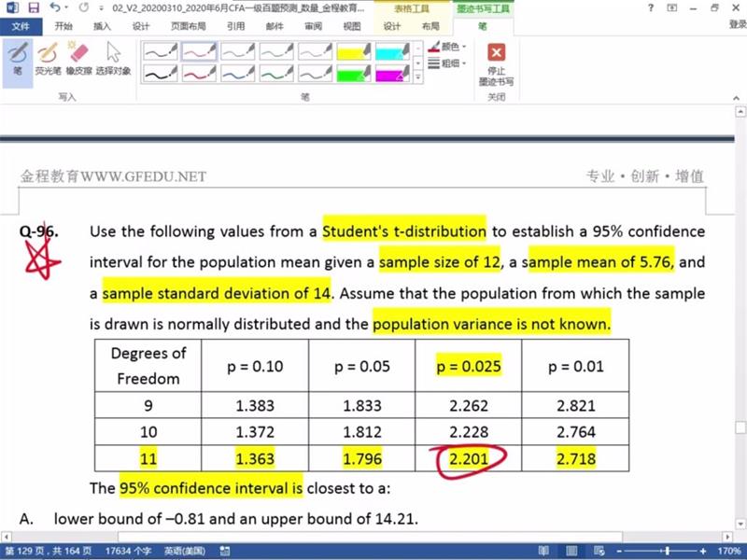747x560 pixels.
Task: Click the Save icon in quick access toolbar
Action: 33,7
